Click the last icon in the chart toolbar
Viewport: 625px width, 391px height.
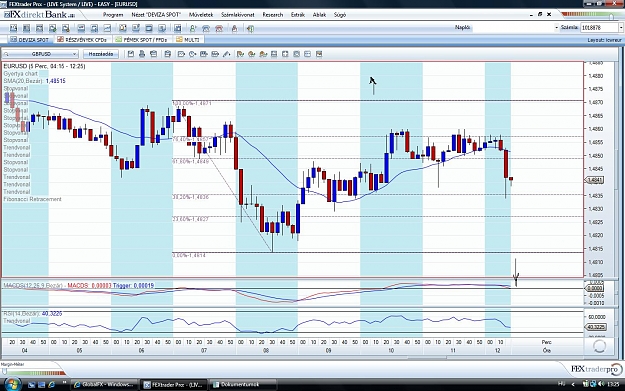(x=319, y=54)
